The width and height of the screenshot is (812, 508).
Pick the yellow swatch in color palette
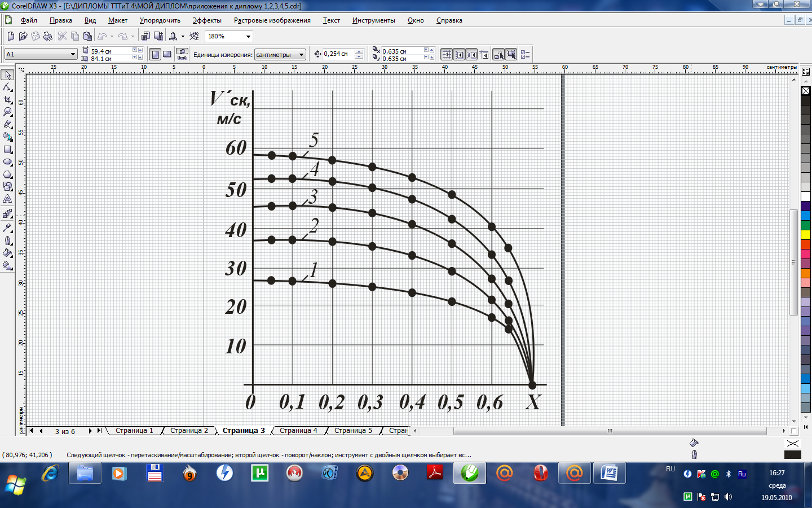pyautogui.click(x=806, y=235)
